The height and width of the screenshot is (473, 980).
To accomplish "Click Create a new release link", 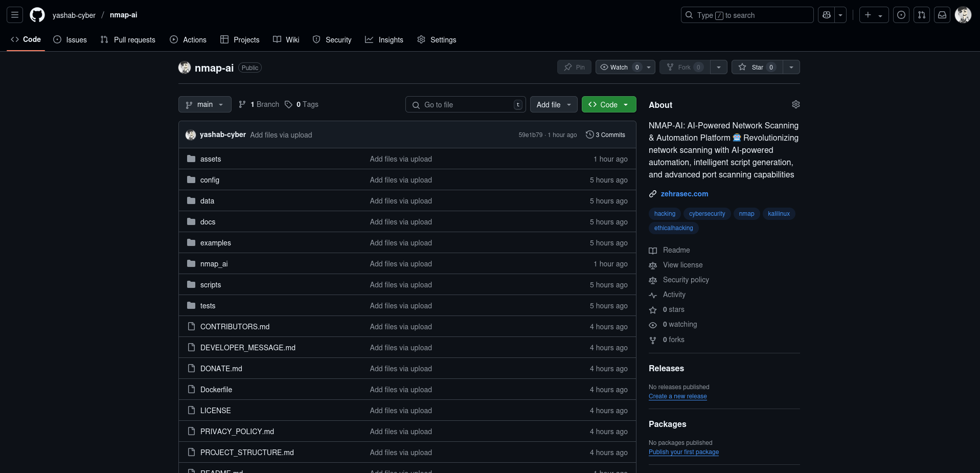I will [x=677, y=396].
